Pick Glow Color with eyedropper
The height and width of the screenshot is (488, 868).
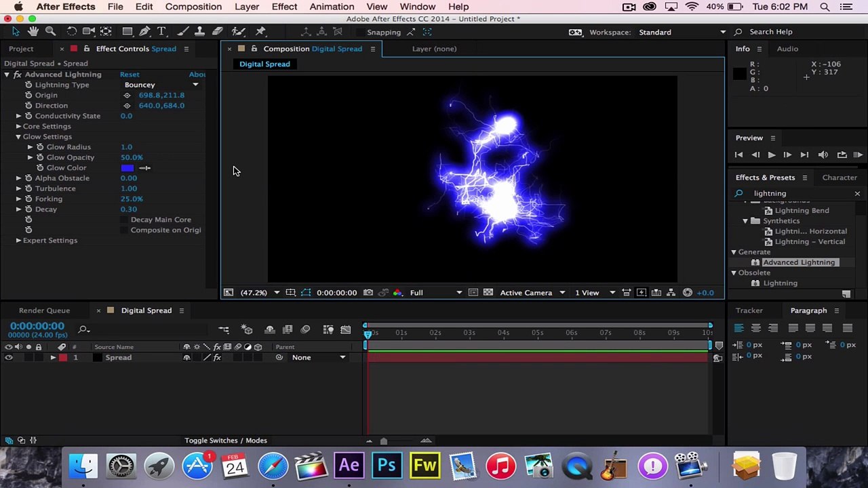click(x=144, y=168)
